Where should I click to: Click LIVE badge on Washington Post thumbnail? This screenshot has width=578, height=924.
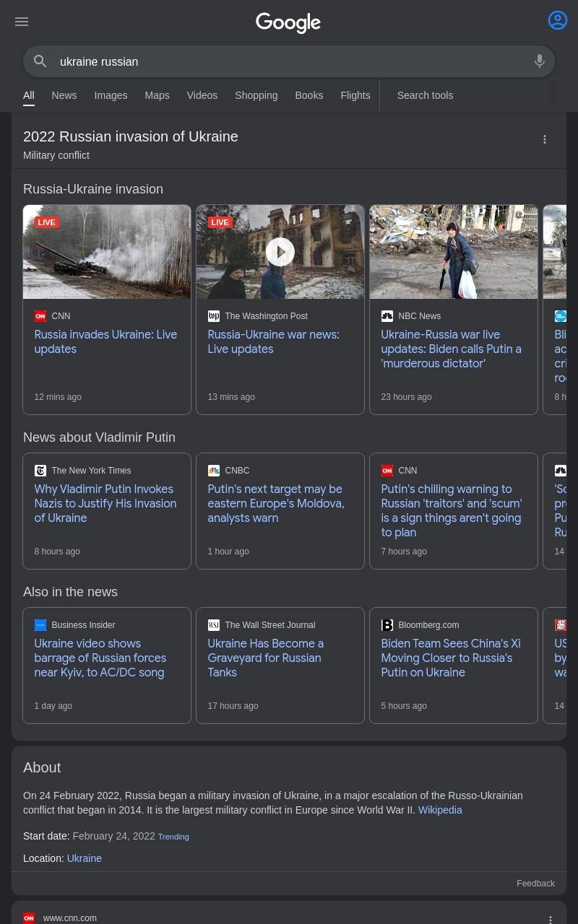[x=220, y=222]
